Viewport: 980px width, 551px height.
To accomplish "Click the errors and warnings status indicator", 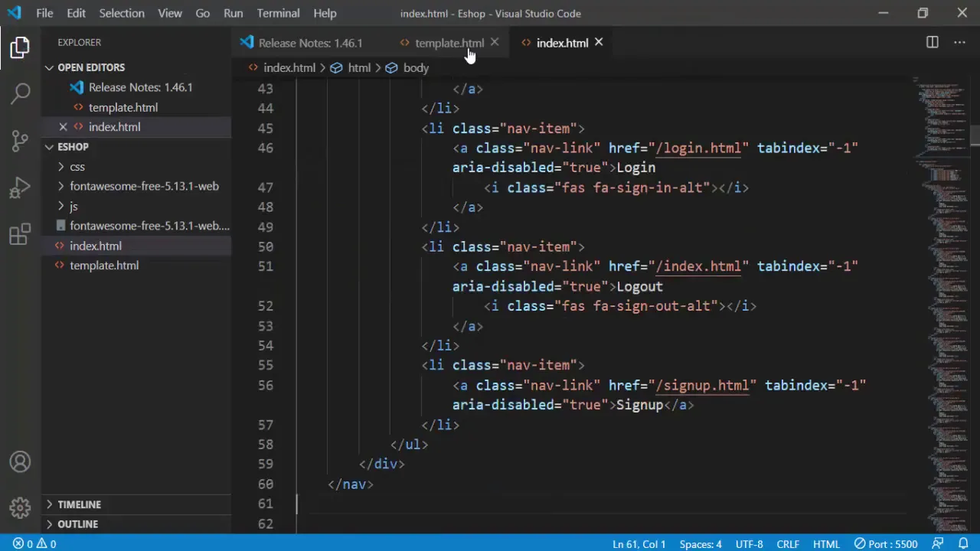I will click(34, 544).
